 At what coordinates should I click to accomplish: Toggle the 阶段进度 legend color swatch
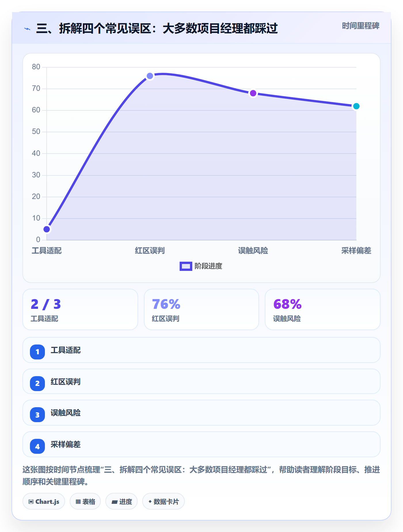click(x=186, y=266)
